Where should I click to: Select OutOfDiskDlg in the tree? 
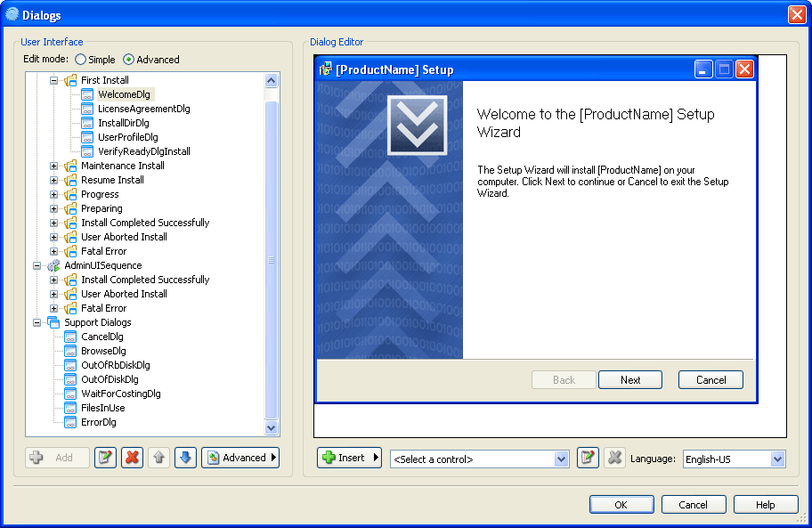[x=110, y=379]
